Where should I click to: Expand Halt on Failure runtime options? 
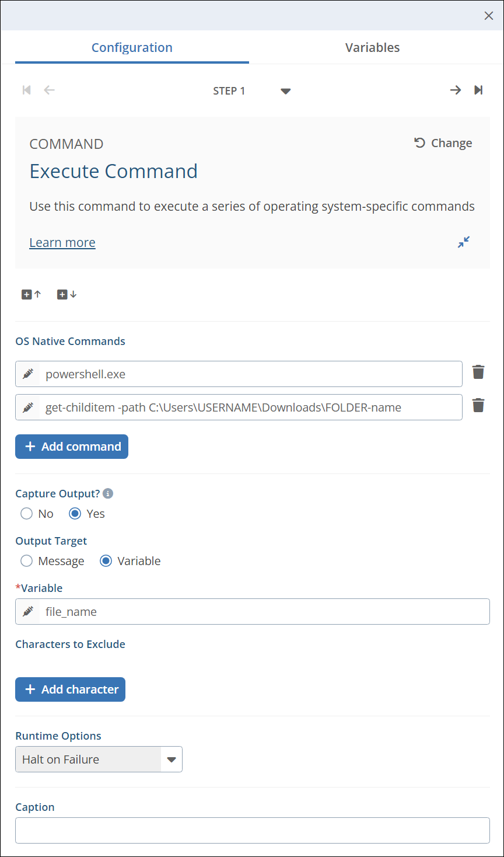(x=171, y=760)
